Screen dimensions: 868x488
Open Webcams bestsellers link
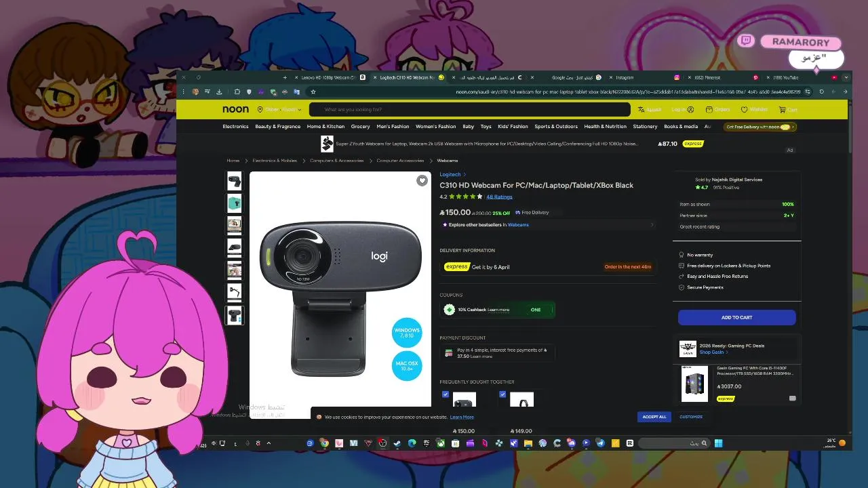pos(518,224)
